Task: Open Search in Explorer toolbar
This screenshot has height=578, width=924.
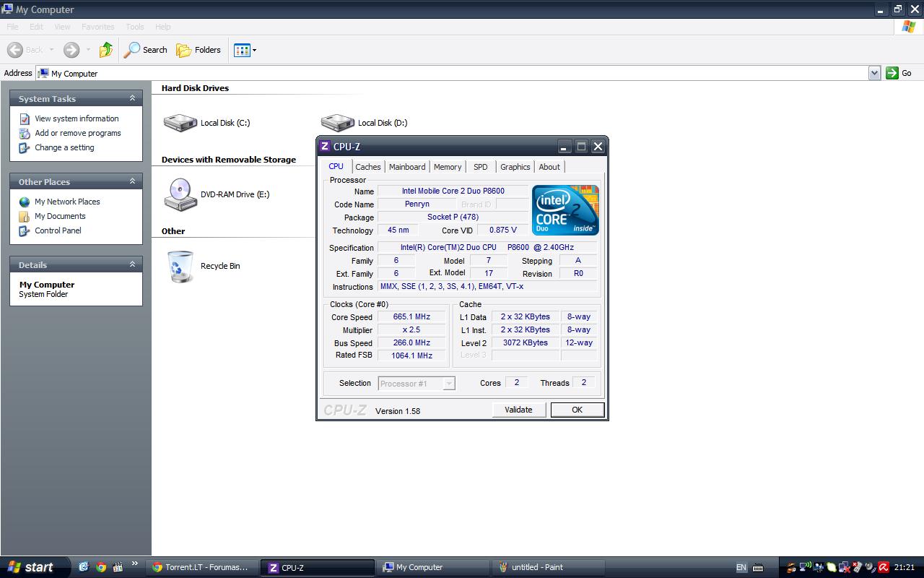Action: tap(145, 50)
